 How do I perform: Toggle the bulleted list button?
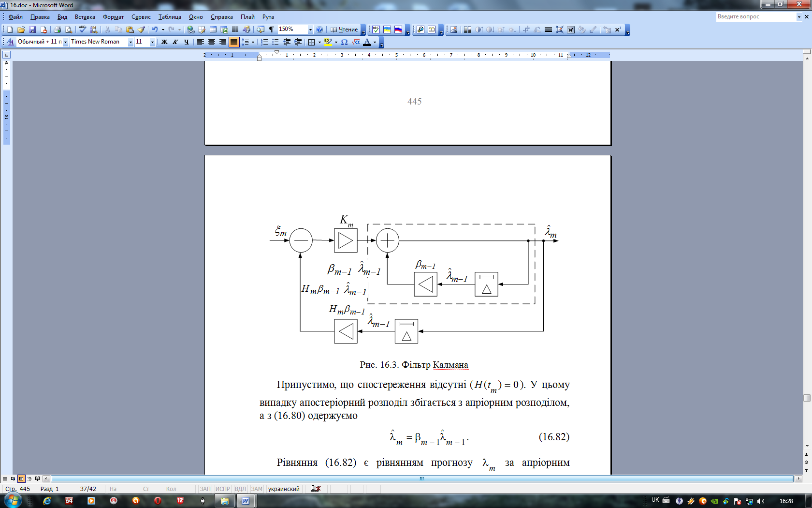[275, 42]
